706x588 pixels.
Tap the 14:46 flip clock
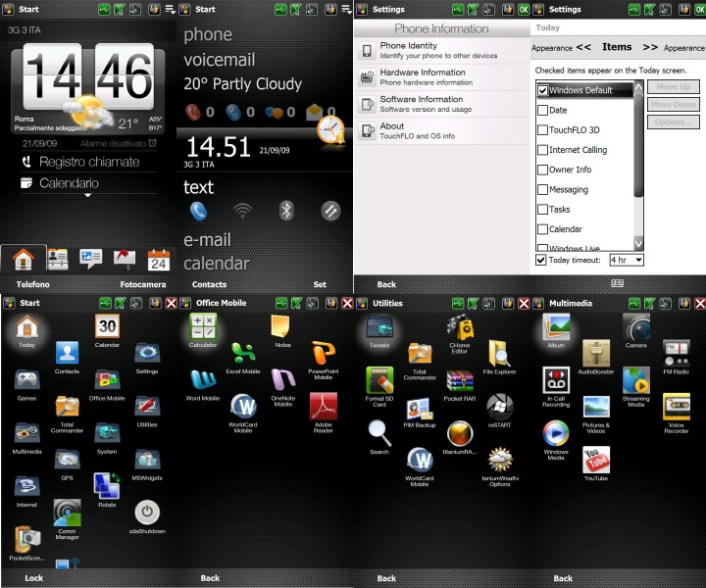point(88,76)
